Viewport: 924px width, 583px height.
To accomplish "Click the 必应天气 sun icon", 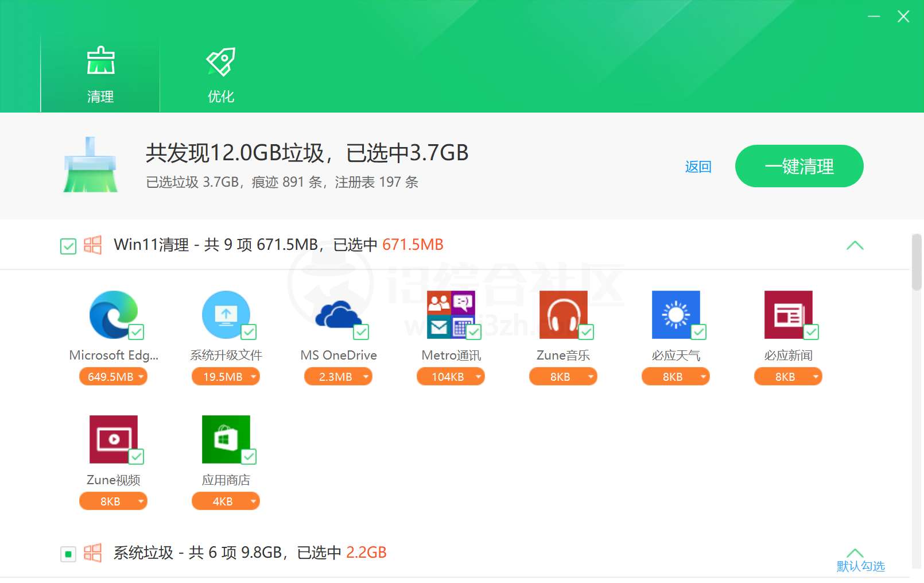I will click(x=676, y=315).
